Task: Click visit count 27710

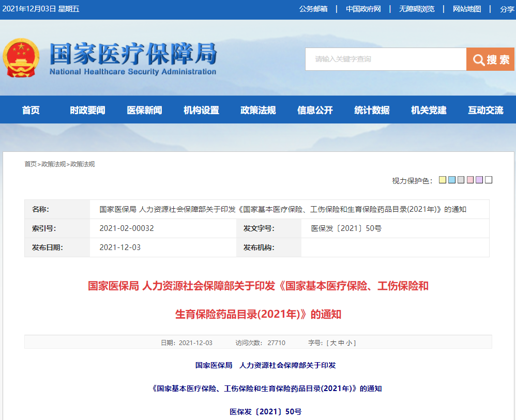Action: click(x=277, y=343)
